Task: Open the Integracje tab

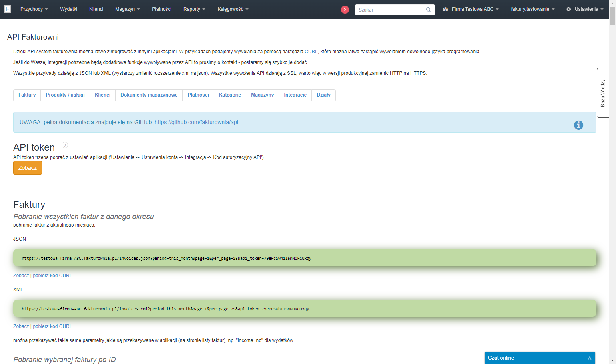Action: point(295,95)
